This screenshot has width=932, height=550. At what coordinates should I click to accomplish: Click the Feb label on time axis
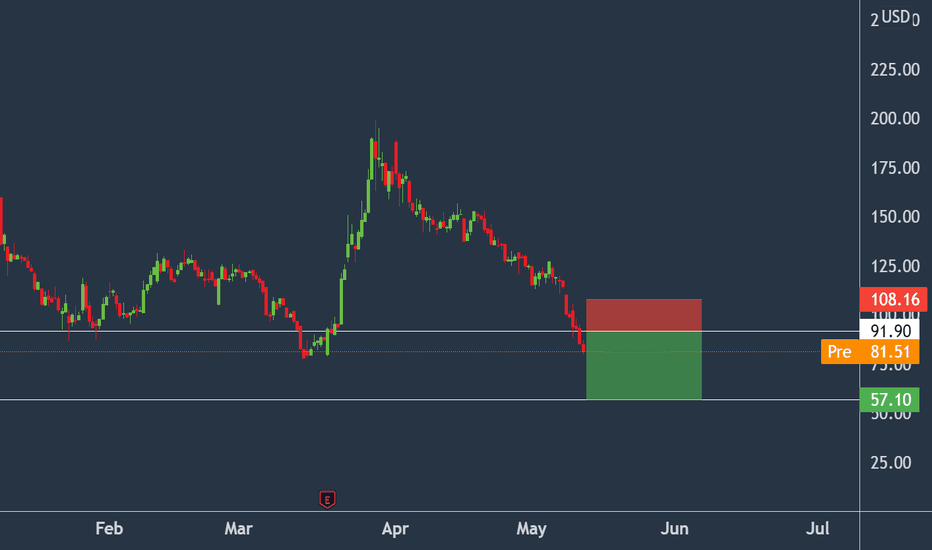109,529
